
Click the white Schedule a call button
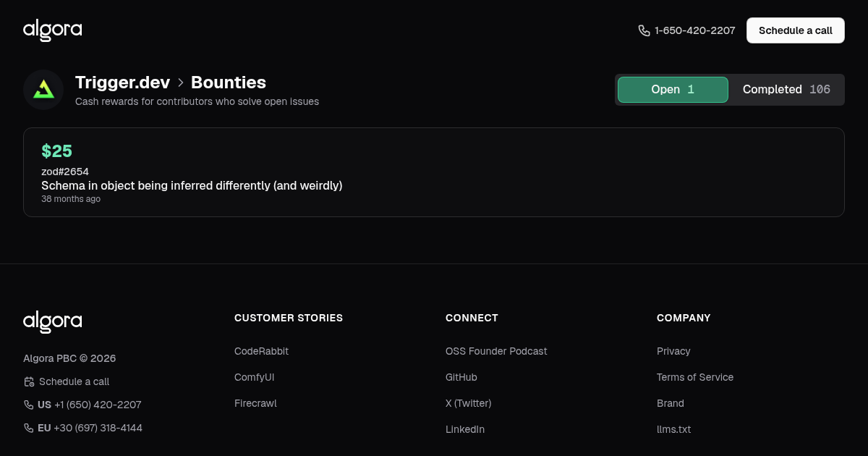pos(796,30)
